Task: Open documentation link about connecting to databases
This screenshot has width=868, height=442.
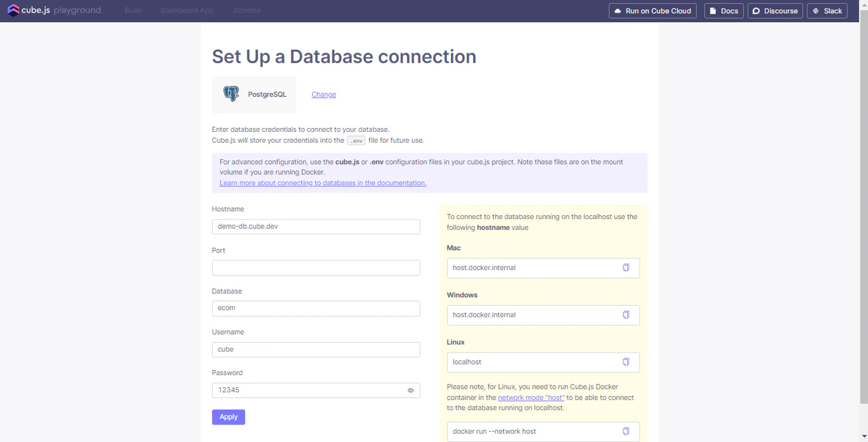Action: [x=323, y=183]
